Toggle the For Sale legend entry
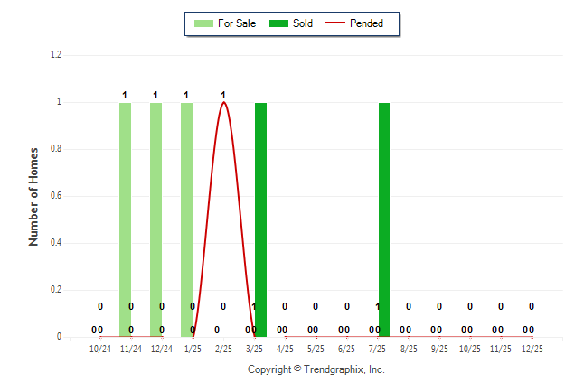Image resolution: width=584 pixels, height=392 pixels. pyautogui.click(x=237, y=23)
